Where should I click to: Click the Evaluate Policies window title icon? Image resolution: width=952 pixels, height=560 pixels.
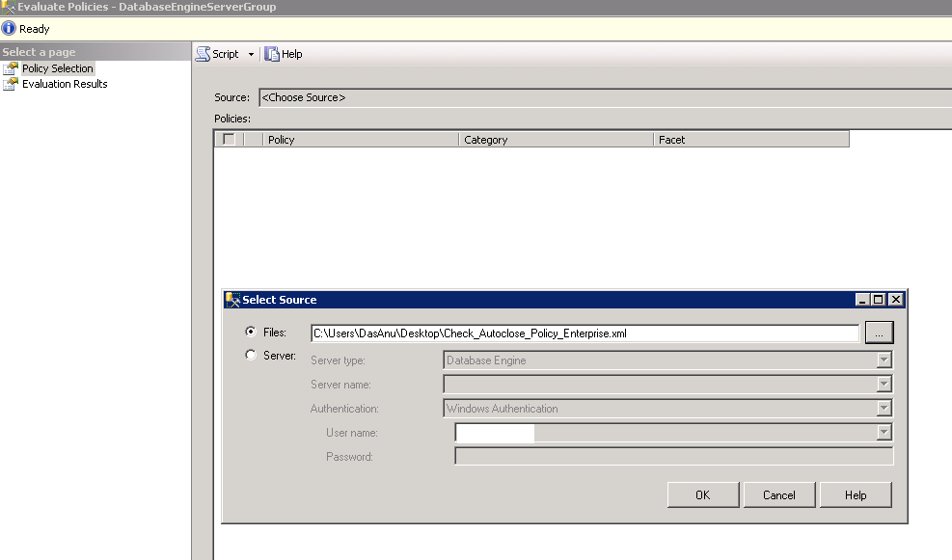coord(9,7)
